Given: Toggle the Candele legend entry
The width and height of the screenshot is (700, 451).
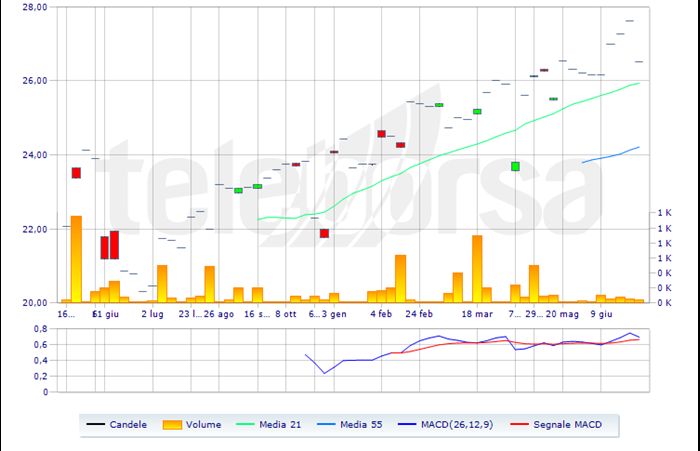Looking at the screenshot, I should [117, 424].
